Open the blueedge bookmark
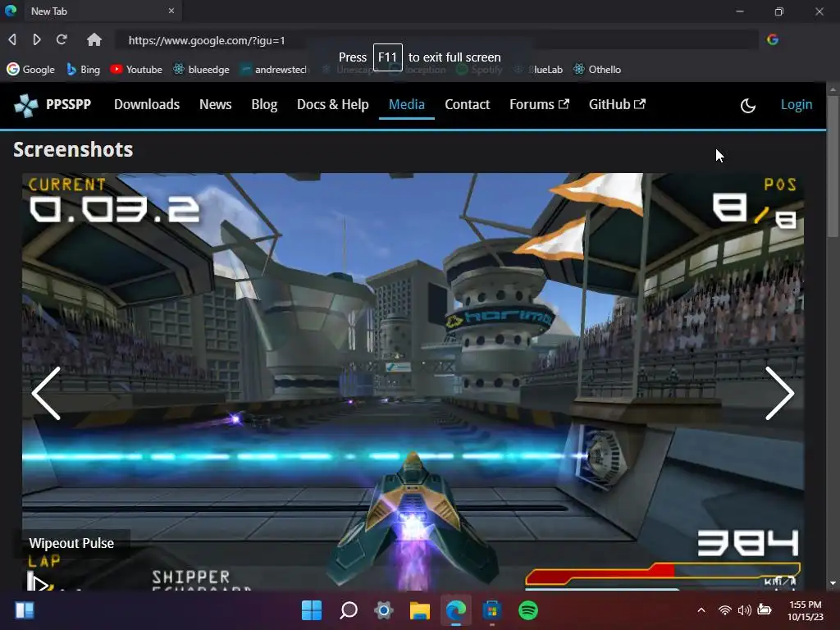Screen dimensions: 840x630 tap(202, 70)
